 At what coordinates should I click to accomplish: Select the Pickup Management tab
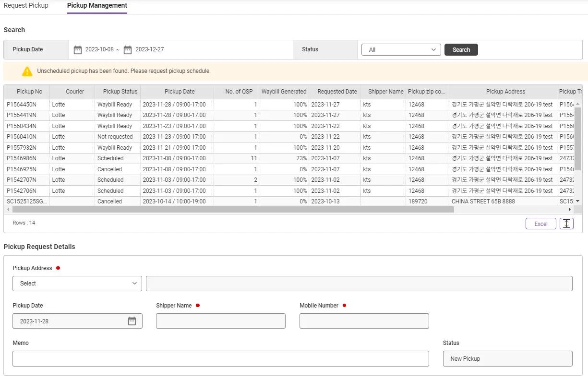(97, 6)
